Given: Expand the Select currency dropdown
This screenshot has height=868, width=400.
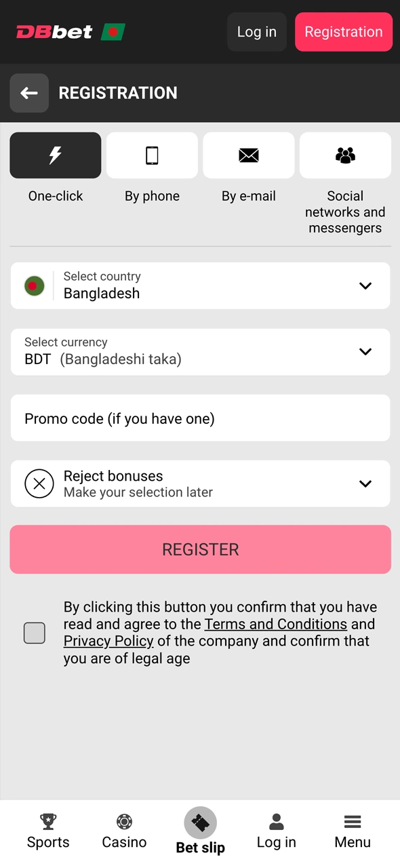Looking at the screenshot, I should [365, 352].
